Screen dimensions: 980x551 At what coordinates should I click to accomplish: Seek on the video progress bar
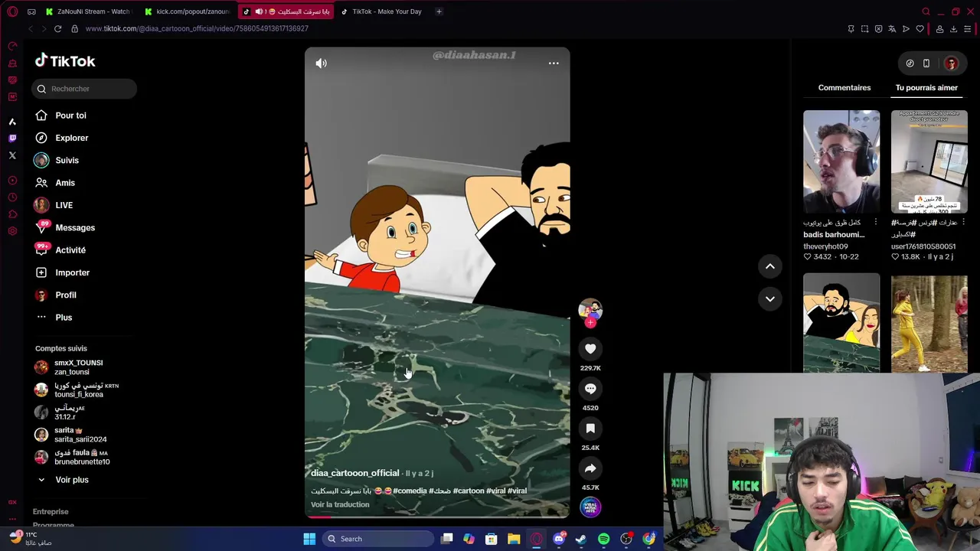[x=437, y=517]
